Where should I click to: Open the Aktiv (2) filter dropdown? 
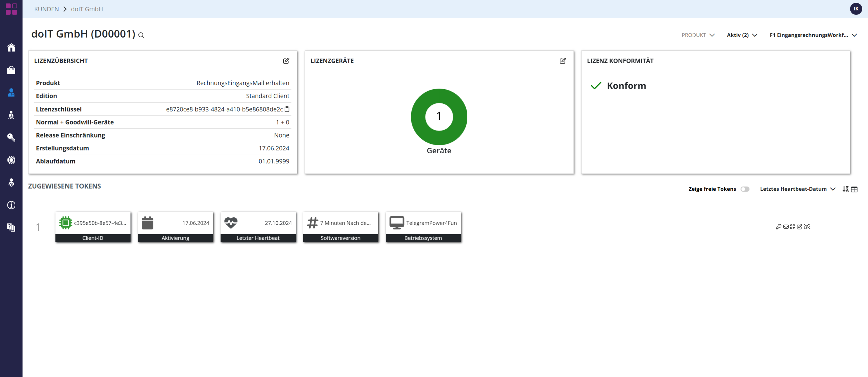(x=742, y=35)
